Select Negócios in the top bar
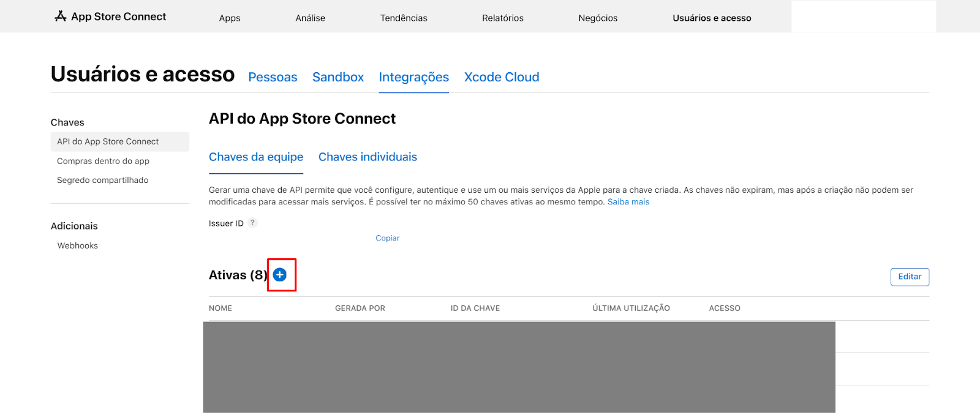980x418 pixels. [x=598, y=18]
